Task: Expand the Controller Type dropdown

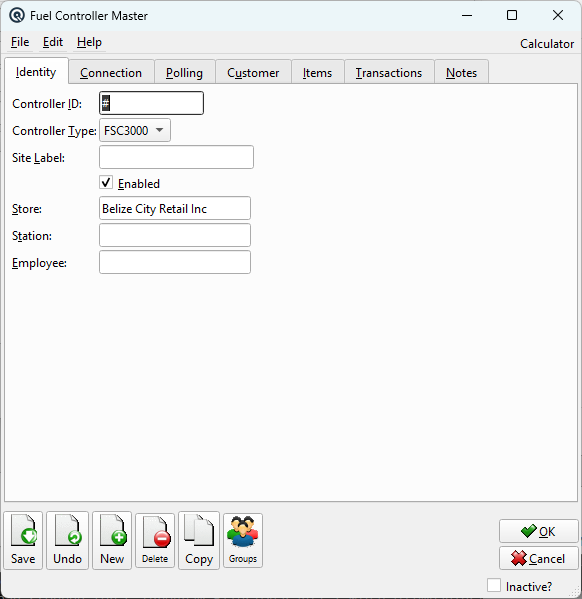Action: [135, 130]
